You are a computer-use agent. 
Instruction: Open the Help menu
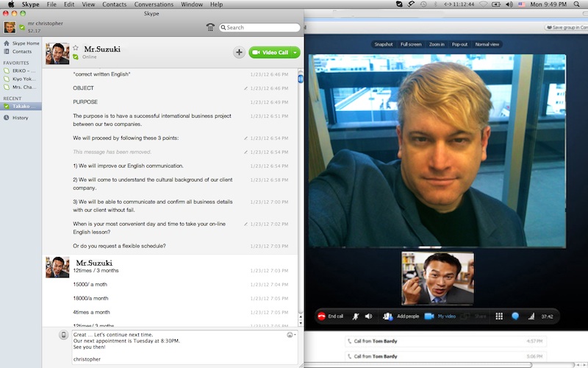tap(216, 4)
